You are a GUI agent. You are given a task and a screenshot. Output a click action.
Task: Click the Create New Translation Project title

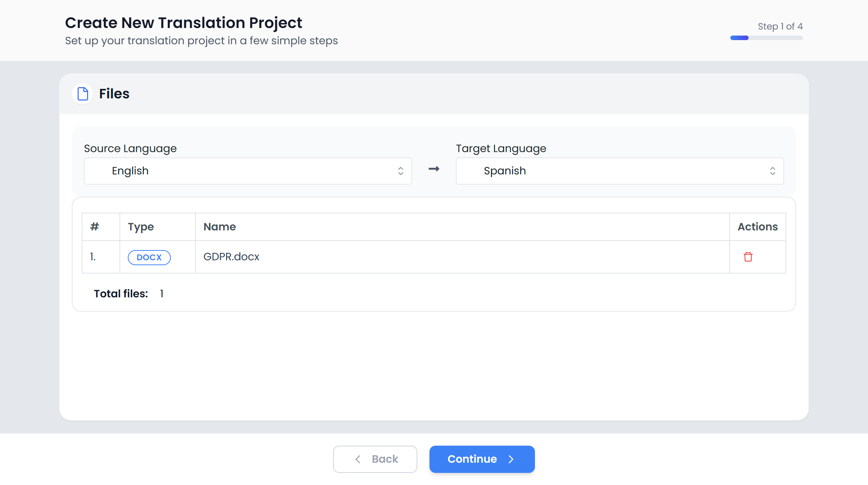coord(183,22)
